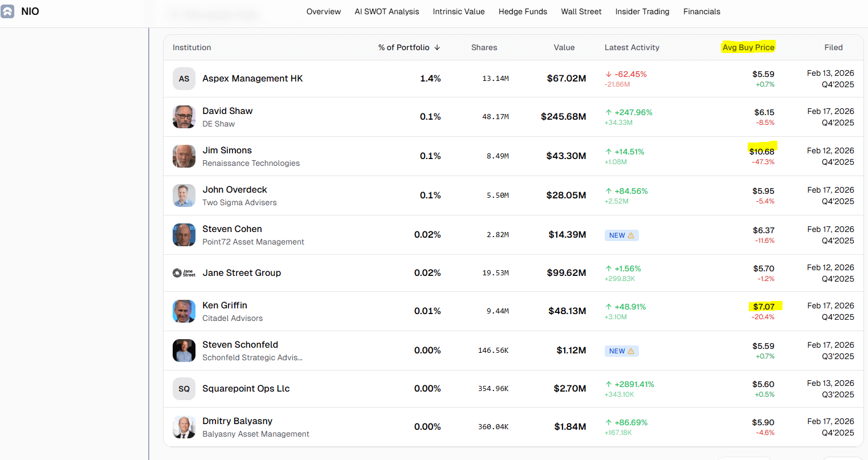Select the Wall Street navigation tab
868x460 pixels.
point(581,11)
